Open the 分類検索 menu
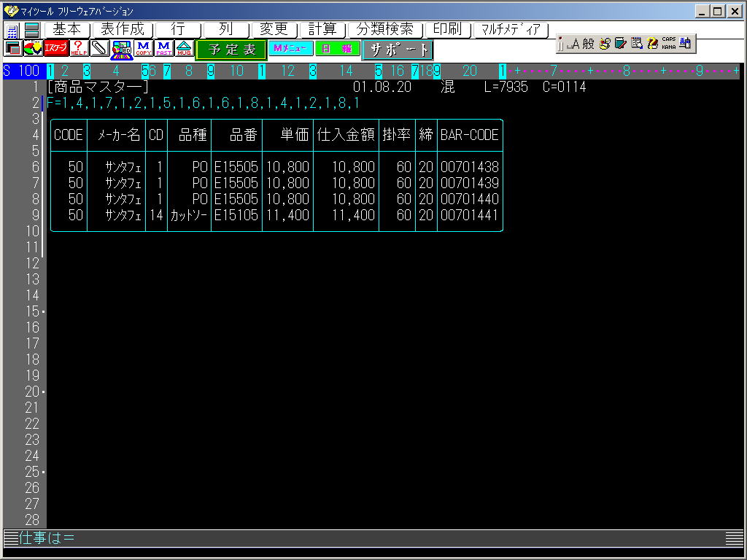The width and height of the screenshot is (747, 560). [385, 29]
